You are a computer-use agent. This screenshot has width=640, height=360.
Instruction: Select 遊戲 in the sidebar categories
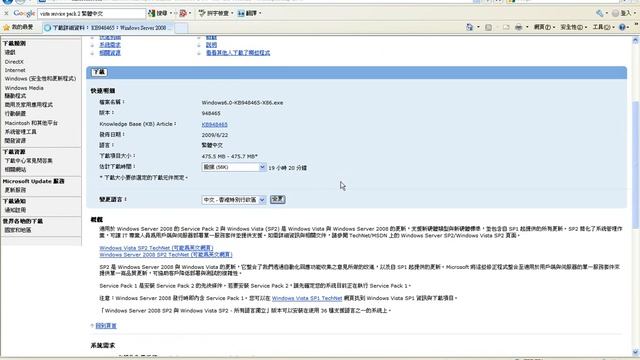[x=10, y=52]
